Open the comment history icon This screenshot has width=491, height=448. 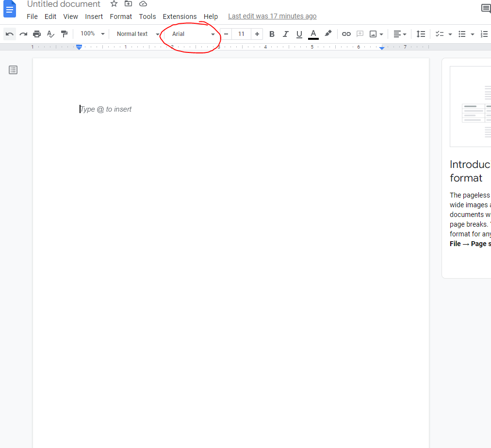click(x=486, y=8)
